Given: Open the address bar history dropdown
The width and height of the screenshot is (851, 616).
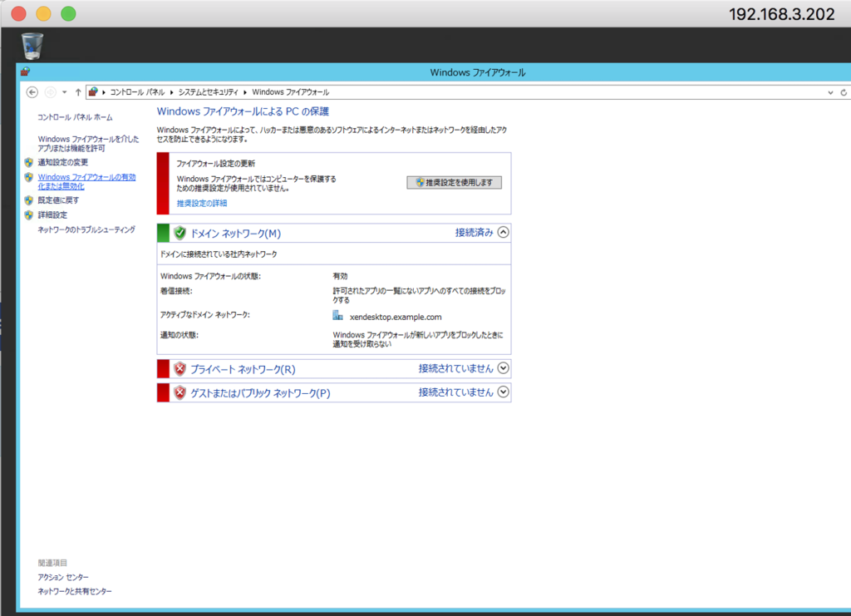Looking at the screenshot, I should point(830,93).
